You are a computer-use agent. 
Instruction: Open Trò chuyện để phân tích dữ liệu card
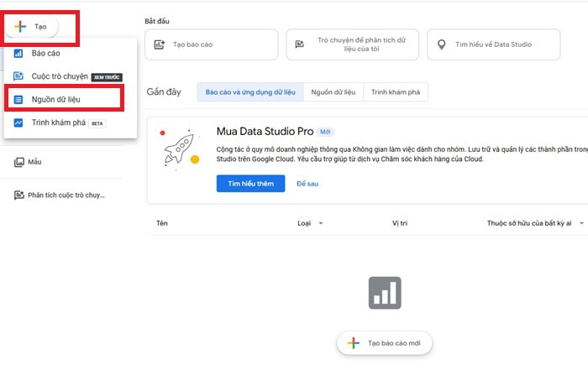click(x=352, y=44)
